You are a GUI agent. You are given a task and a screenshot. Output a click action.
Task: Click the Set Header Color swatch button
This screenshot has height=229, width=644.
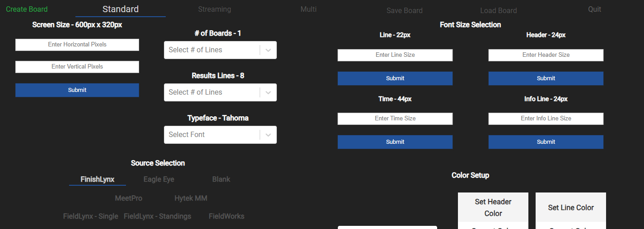pos(493,207)
